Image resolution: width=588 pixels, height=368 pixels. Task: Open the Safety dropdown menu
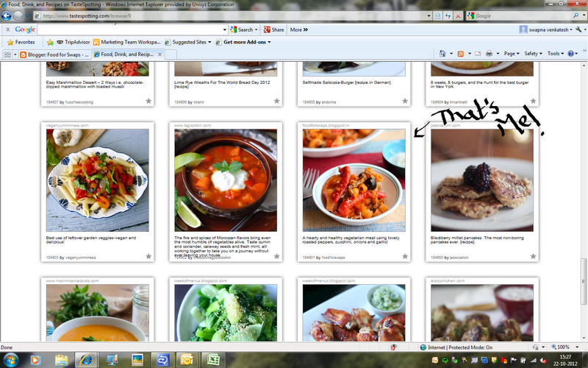534,54
